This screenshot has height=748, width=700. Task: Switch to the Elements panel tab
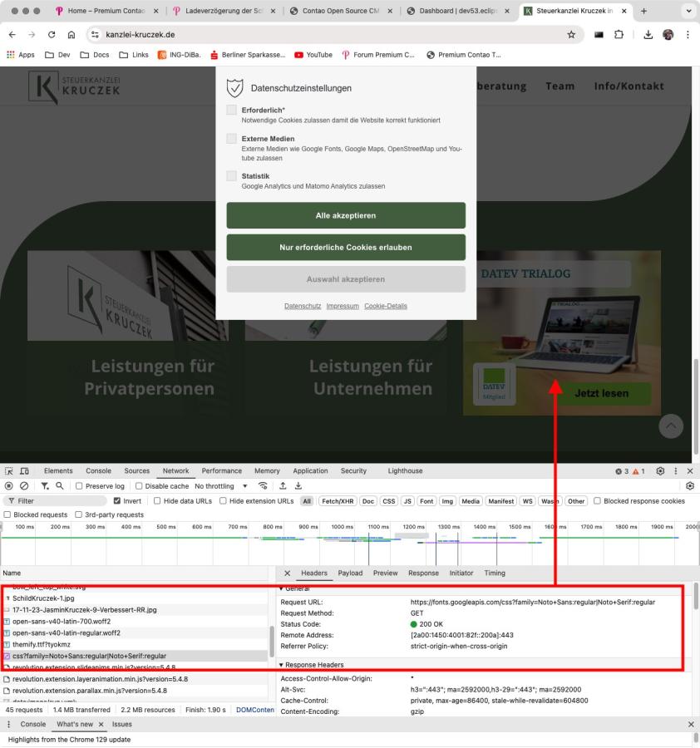click(x=58, y=471)
